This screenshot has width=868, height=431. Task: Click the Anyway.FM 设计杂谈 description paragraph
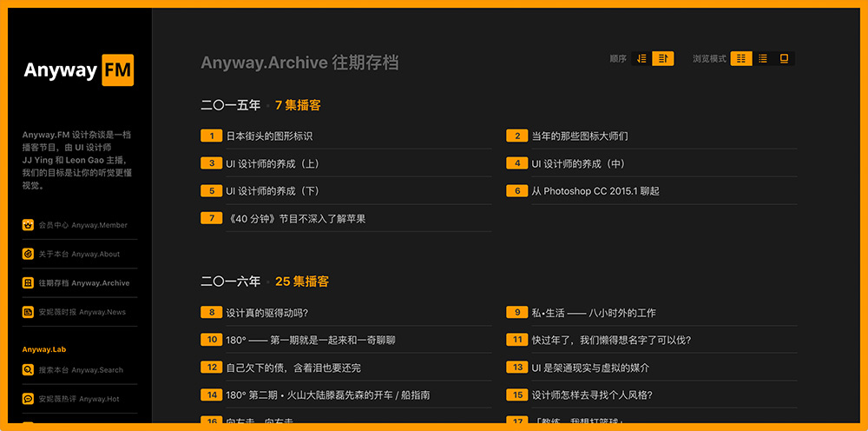pyautogui.click(x=77, y=160)
